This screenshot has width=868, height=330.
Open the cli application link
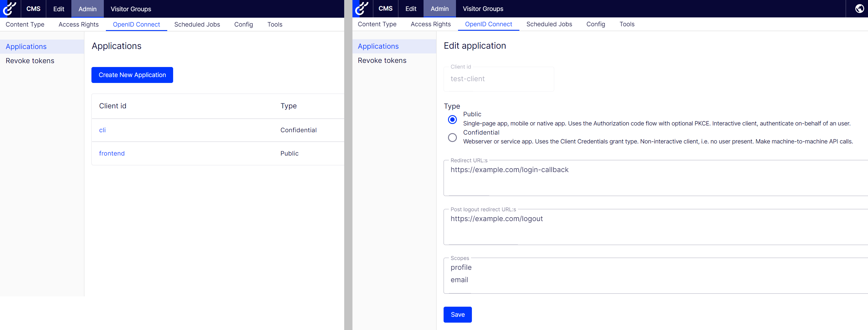pyautogui.click(x=102, y=130)
